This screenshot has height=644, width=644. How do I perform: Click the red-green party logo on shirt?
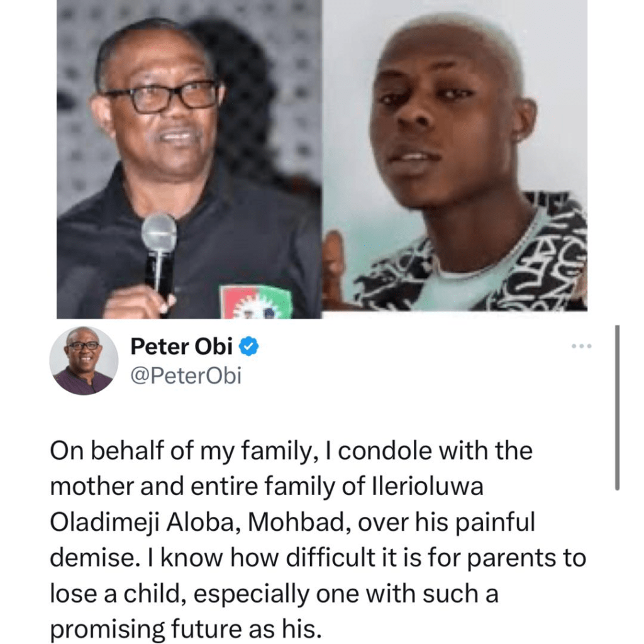[x=257, y=302]
